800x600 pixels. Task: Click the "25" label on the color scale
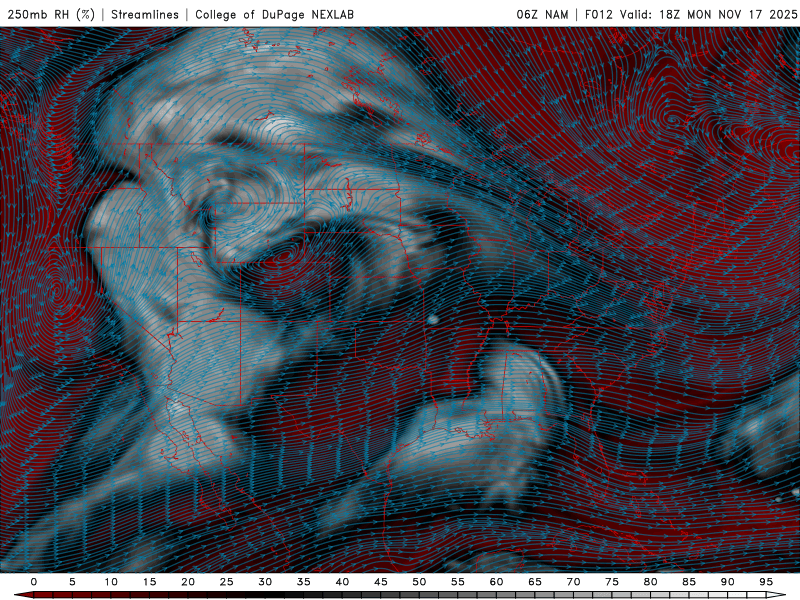[x=227, y=582]
